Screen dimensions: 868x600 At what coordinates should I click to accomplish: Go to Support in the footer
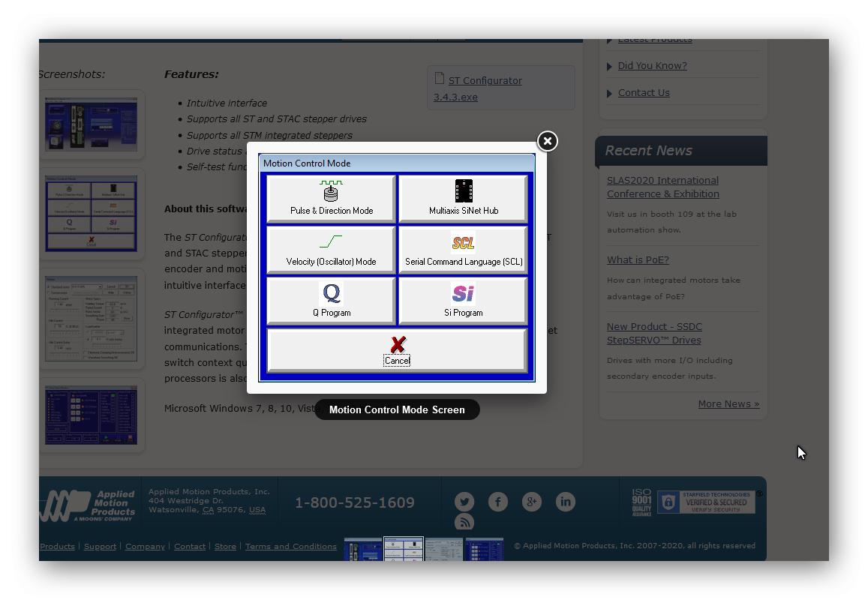click(101, 546)
